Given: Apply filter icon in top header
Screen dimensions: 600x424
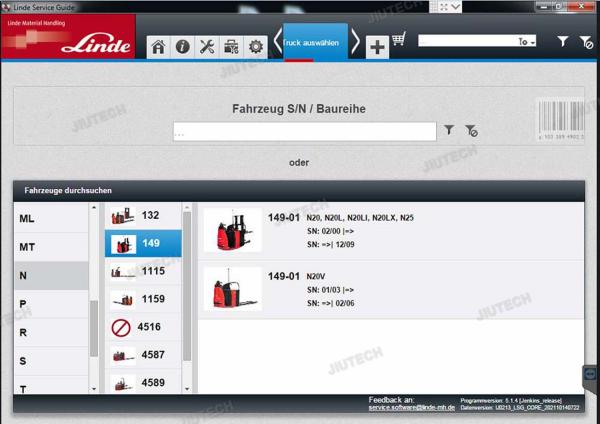Looking at the screenshot, I should coord(562,41).
